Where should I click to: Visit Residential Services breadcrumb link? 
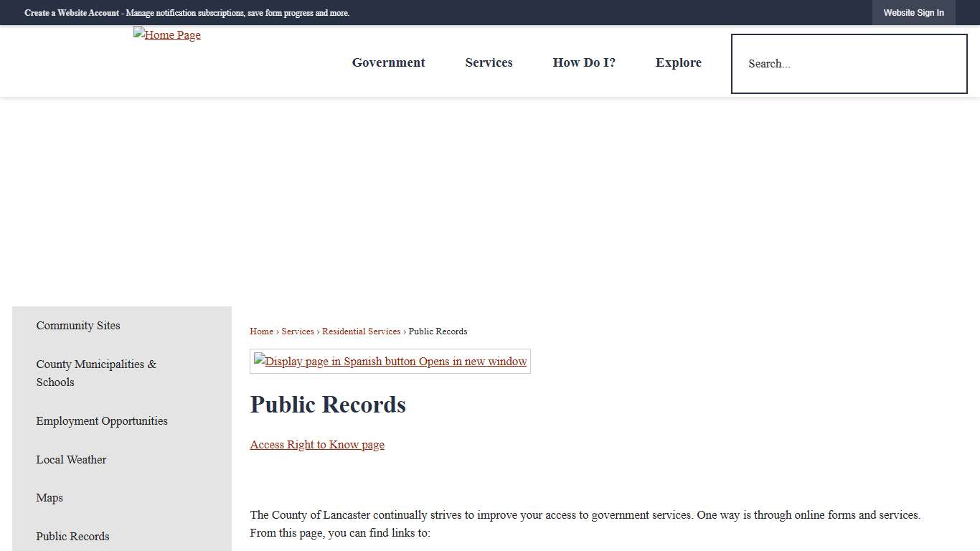pyautogui.click(x=362, y=331)
